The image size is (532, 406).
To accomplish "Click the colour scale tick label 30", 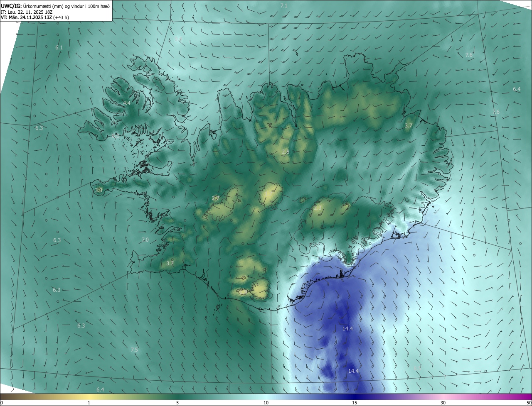I will coord(443,403).
